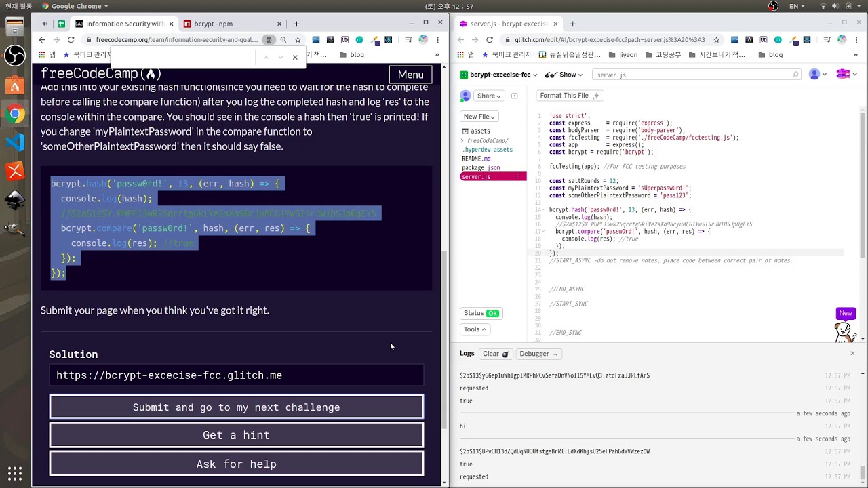The height and width of the screenshot is (488, 868).
Task: Switch to Information Security tab
Action: [124, 24]
